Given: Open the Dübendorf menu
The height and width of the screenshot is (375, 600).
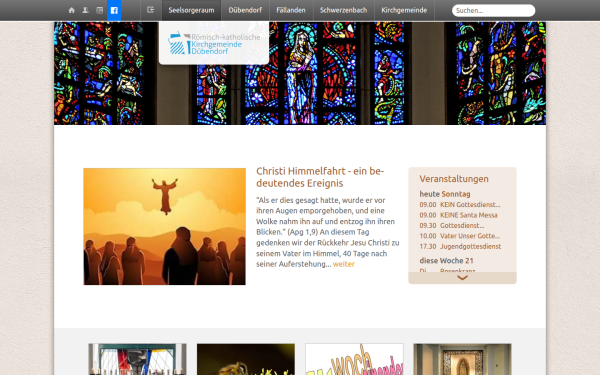Looking at the screenshot, I should pos(245,10).
